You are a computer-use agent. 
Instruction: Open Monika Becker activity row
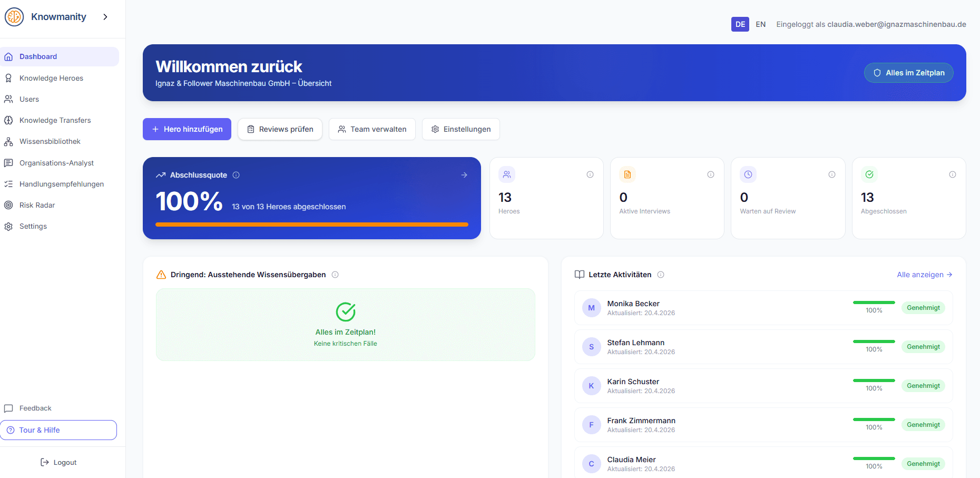[x=763, y=308]
